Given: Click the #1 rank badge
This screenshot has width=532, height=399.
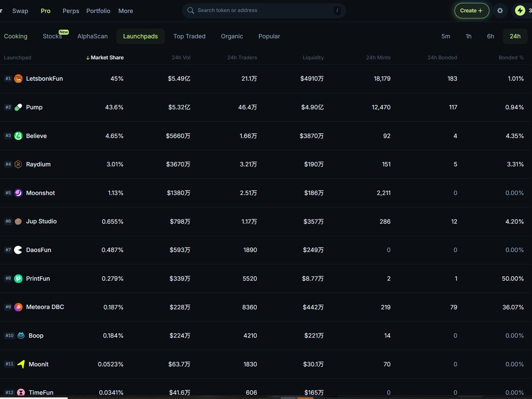Looking at the screenshot, I should point(8,79).
